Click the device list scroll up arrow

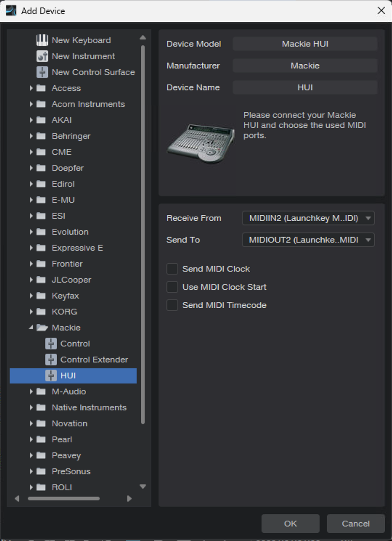(x=143, y=38)
